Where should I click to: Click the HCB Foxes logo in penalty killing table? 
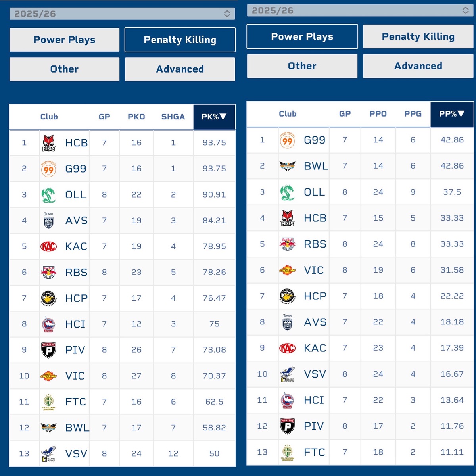[x=49, y=143]
